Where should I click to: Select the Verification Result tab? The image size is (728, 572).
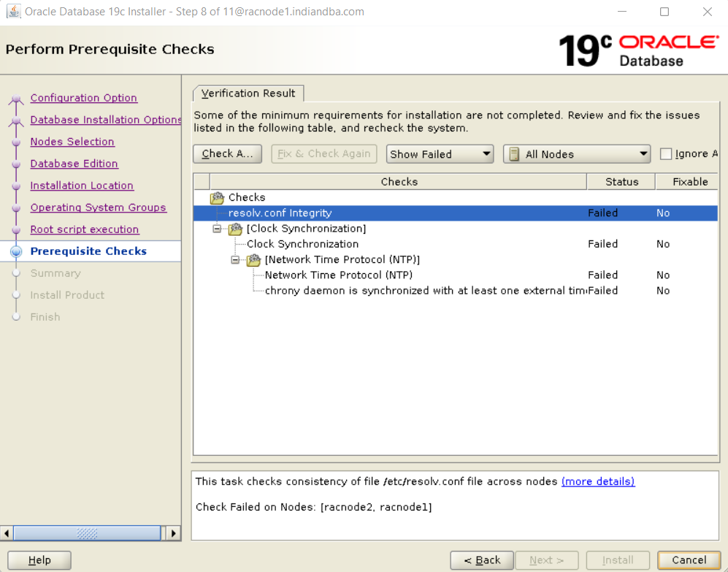[x=248, y=94]
